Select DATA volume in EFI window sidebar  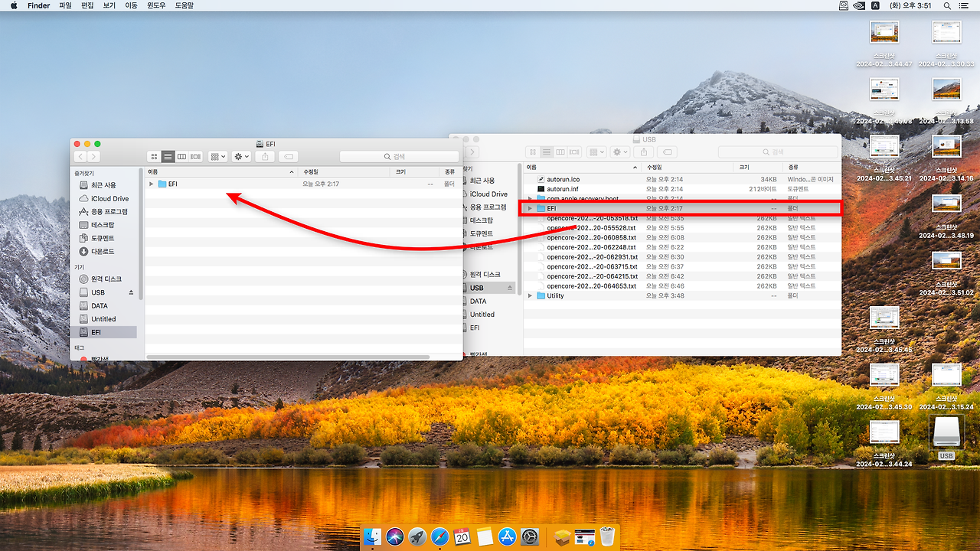[x=103, y=305]
